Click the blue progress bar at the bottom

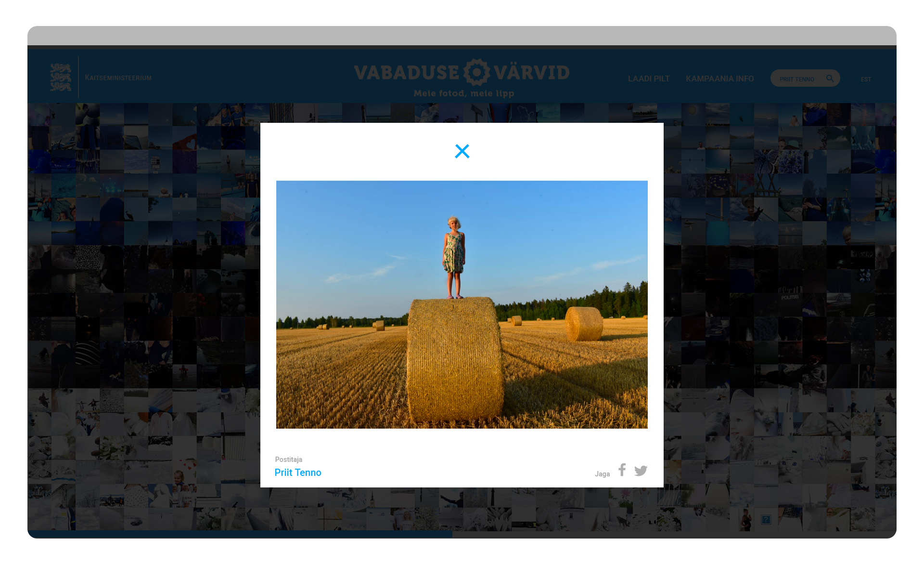(x=240, y=534)
